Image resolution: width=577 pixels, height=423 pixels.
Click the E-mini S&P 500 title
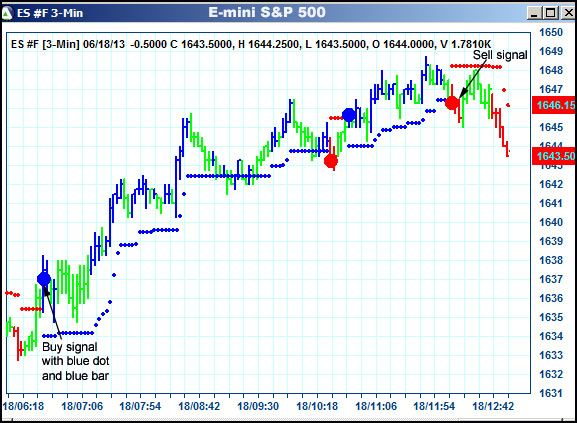(x=267, y=13)
